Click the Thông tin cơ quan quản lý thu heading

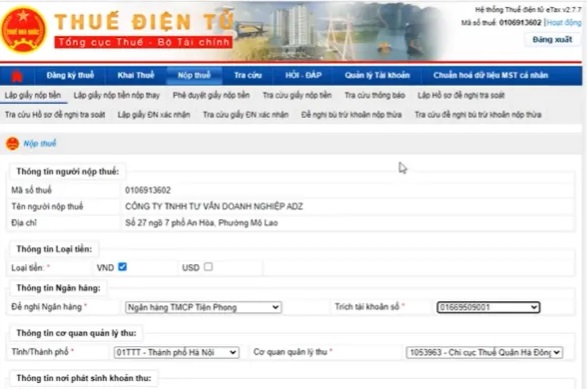pyautogui.click(x=76, y=333)
